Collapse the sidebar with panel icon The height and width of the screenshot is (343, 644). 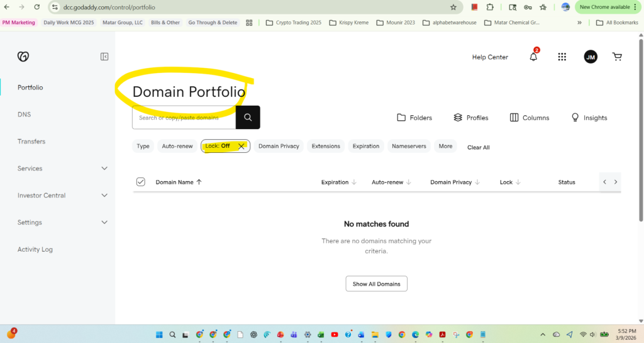(x=104, y=57)
